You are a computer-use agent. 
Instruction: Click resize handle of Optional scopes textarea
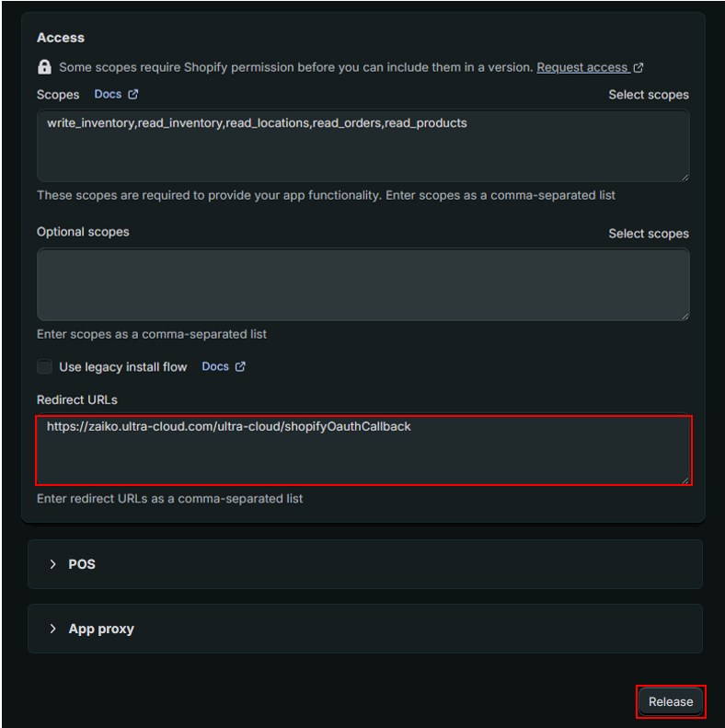(x=684, y=314)
